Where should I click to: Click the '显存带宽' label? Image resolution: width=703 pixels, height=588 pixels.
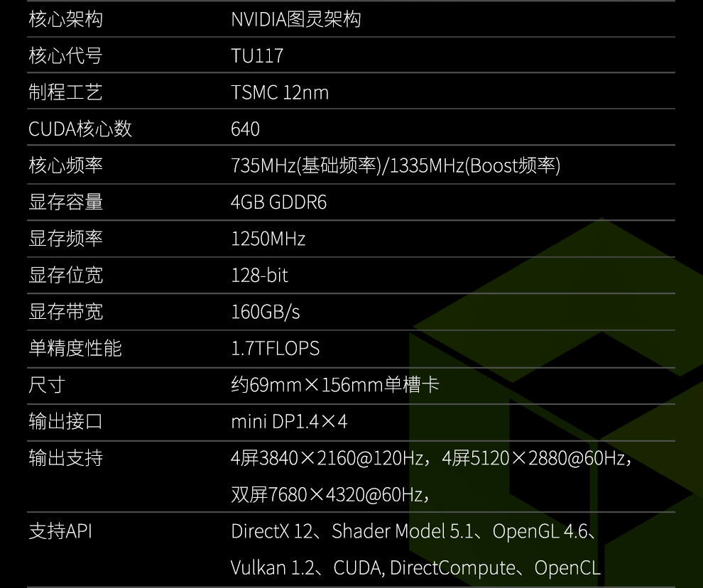pyautogui.click(x=66, y=312)
